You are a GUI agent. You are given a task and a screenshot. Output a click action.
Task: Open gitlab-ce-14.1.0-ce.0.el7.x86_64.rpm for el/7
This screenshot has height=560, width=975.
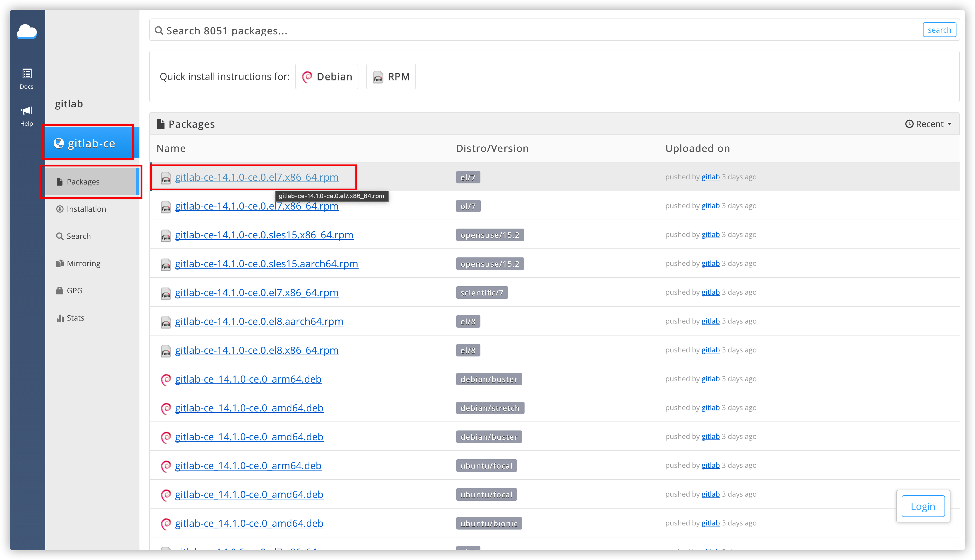click(257, 177)
